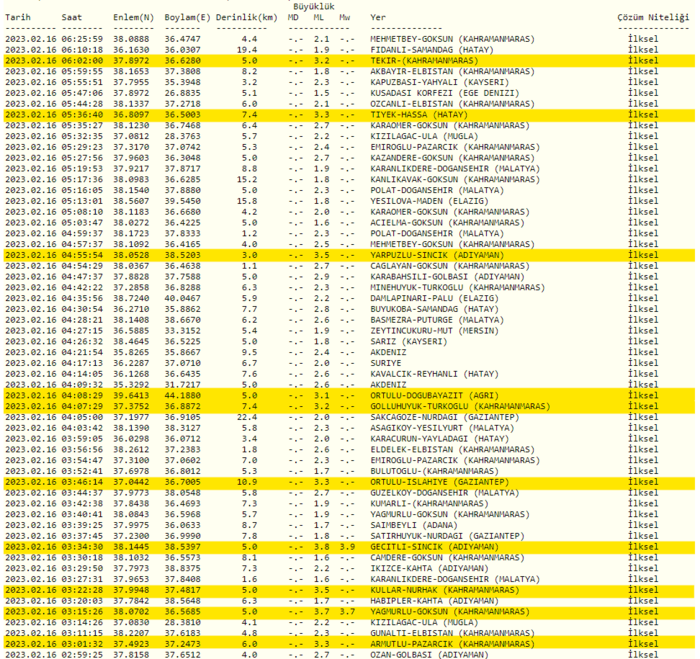Select OZCANLI-ELBISTAN (KAHRAMANMARAS) entry
700x659 pixels.
(x=452, y=104)
